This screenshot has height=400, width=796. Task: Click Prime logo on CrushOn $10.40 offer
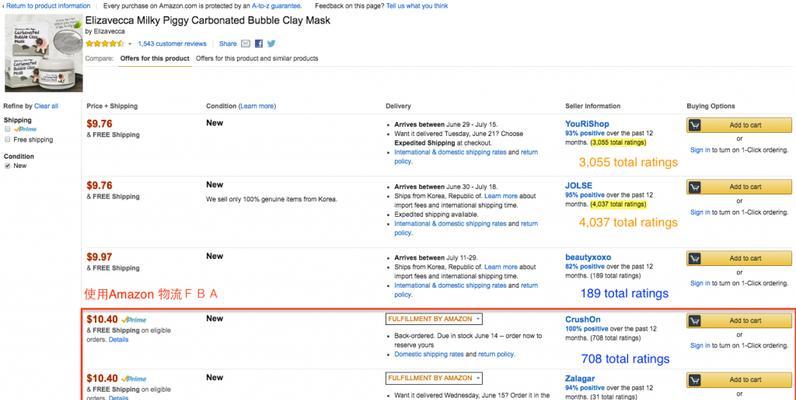click(134, 320)
